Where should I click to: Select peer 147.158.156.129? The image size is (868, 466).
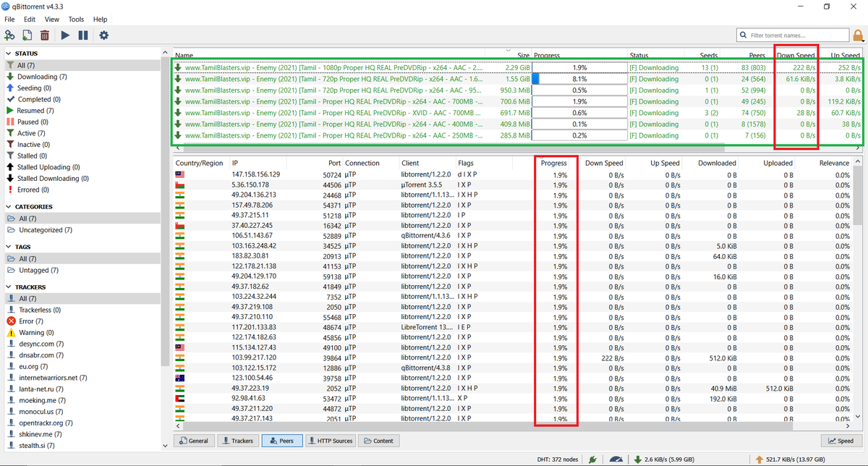pos(513,174)
